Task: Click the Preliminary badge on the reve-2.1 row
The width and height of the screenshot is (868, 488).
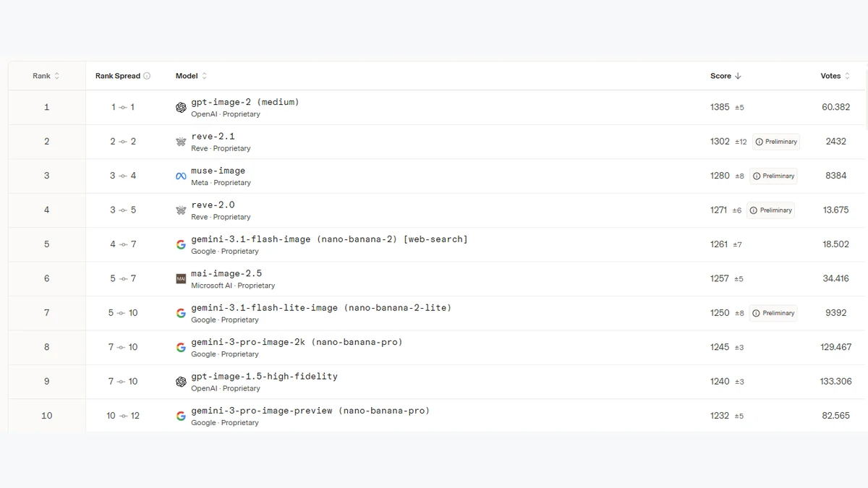Action: (x=776, y=142)
